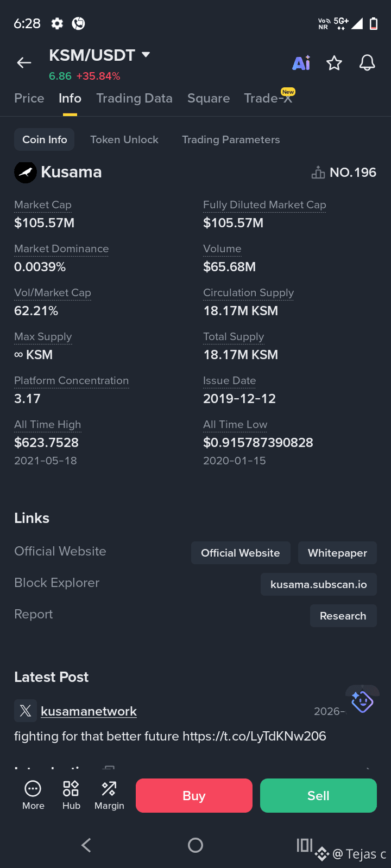Select the Token Unlock sub-tab
Viewport: 391px width, 868px height.
[x=124, y=139]
